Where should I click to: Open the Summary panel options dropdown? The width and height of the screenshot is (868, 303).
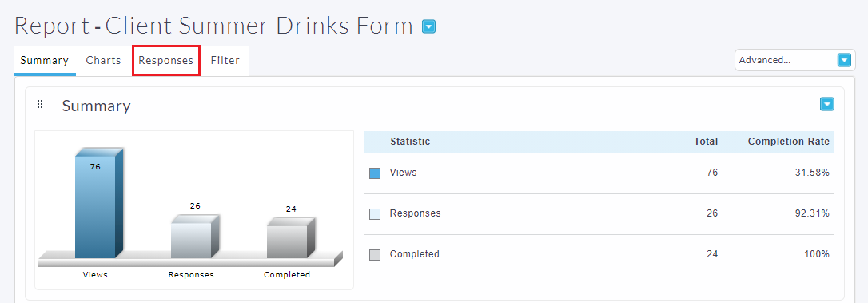tap(827, 104)
